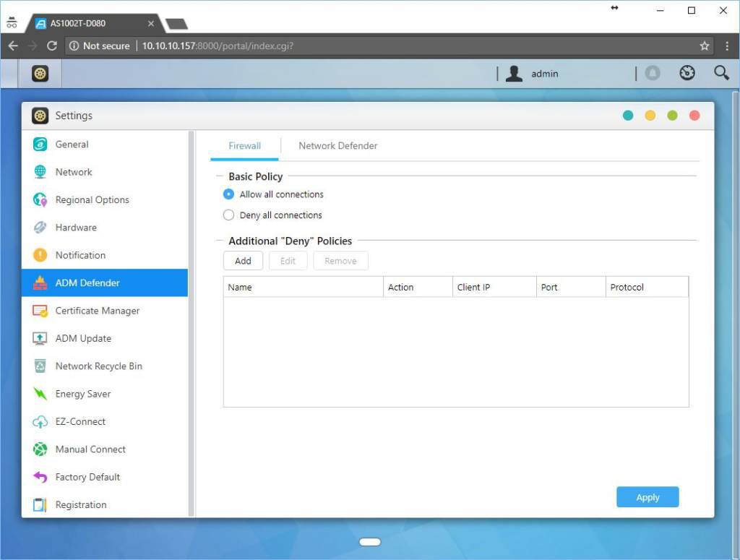740x560 pixels.
Task: Click the Settings window title icon
Action: [40, 116]
